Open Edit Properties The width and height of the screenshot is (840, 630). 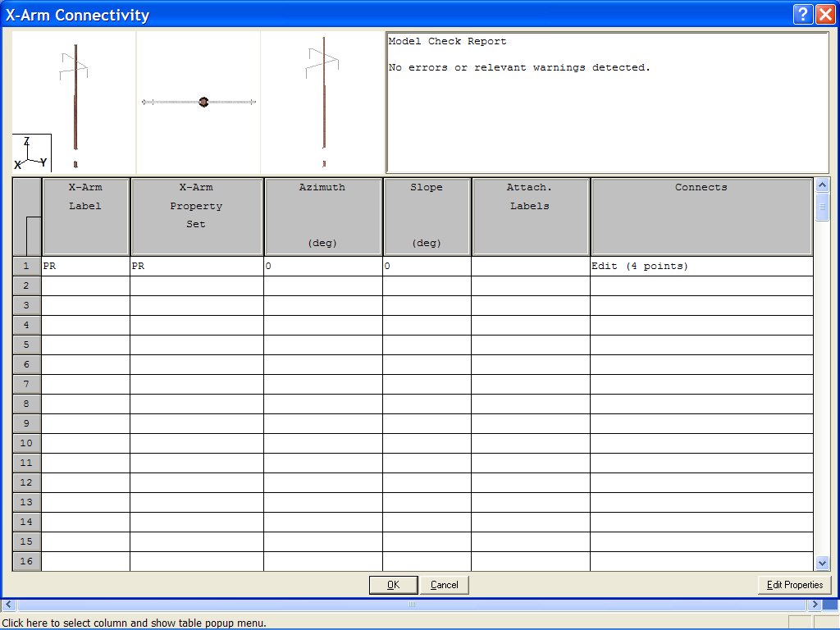coord(794,584)
